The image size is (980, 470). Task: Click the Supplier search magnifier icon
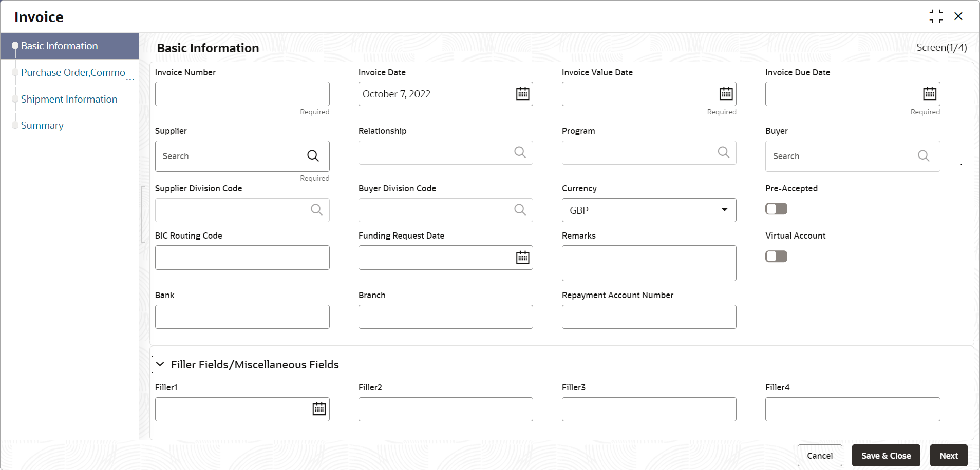pyautogui.click(x=313, y=156)
